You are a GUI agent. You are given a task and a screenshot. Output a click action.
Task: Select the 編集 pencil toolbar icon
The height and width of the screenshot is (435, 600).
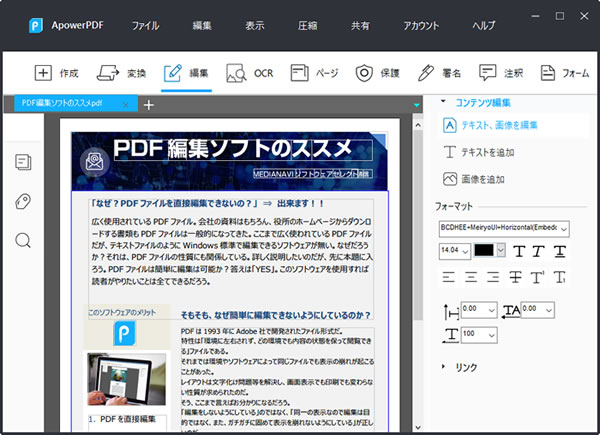[x=173, y=73]
